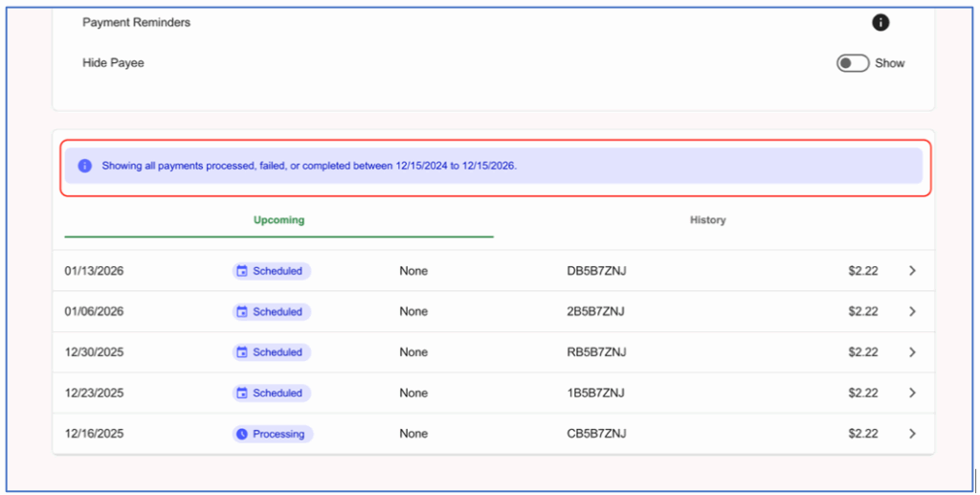Click reference code RB5B7ZNJ
The image size is (980, 495).
(x=596, y=352)
